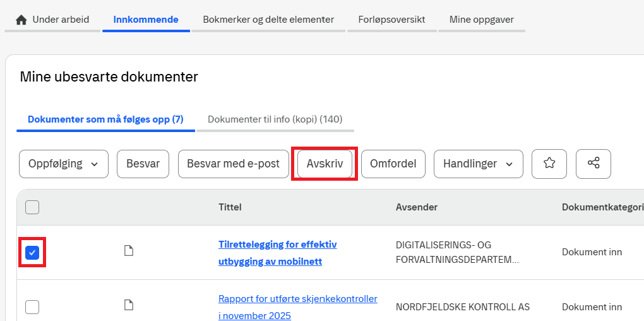Screen dimensions: 644x321
Task: Click the Avskriv button
Action: [325, 164]
